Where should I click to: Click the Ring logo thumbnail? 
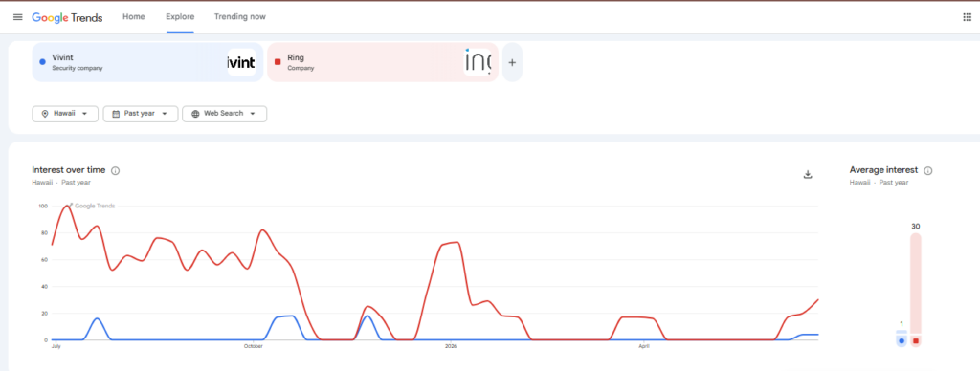point(478,62)
